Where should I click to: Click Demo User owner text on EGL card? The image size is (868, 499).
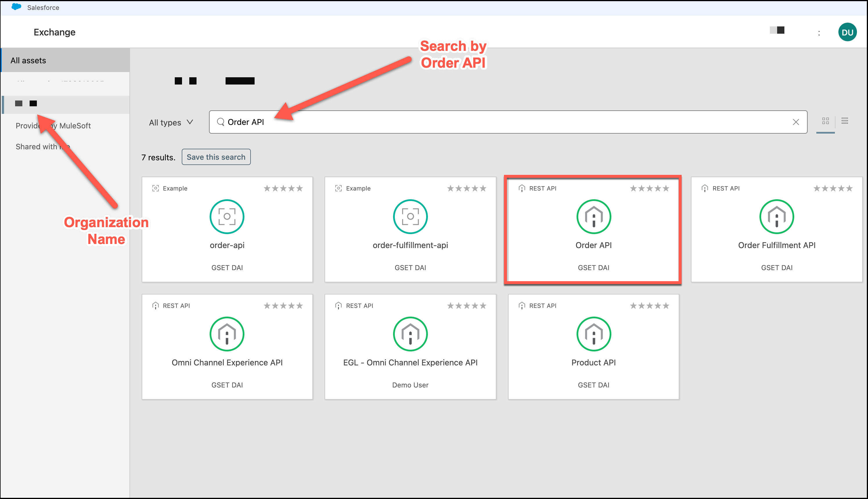410,385
